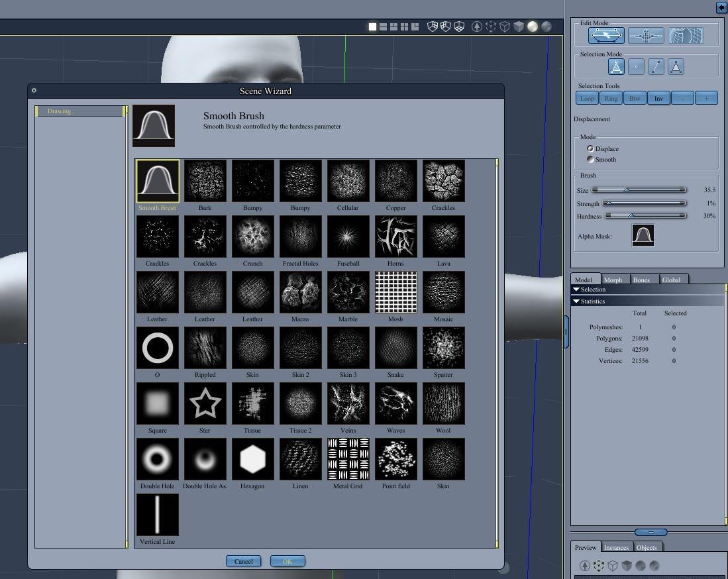Select the Rippled brush alpha
The image size is (728, 579).
coord(205,348)
